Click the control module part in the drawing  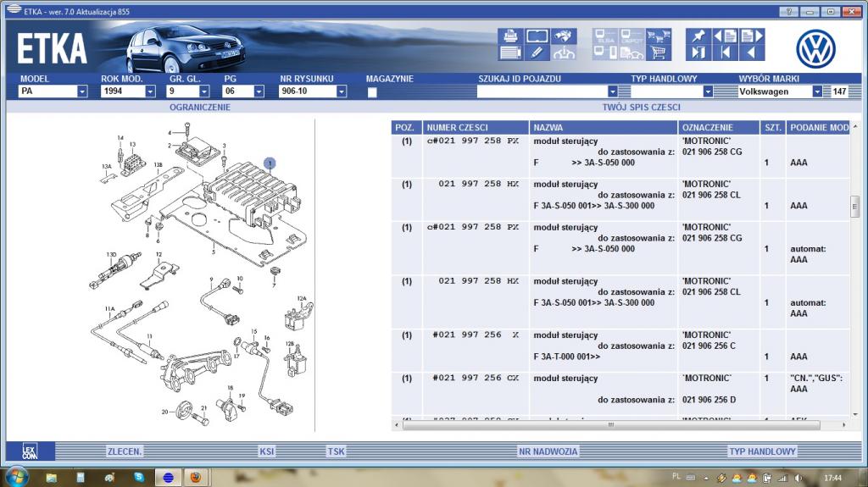click(x=252, y=194)
